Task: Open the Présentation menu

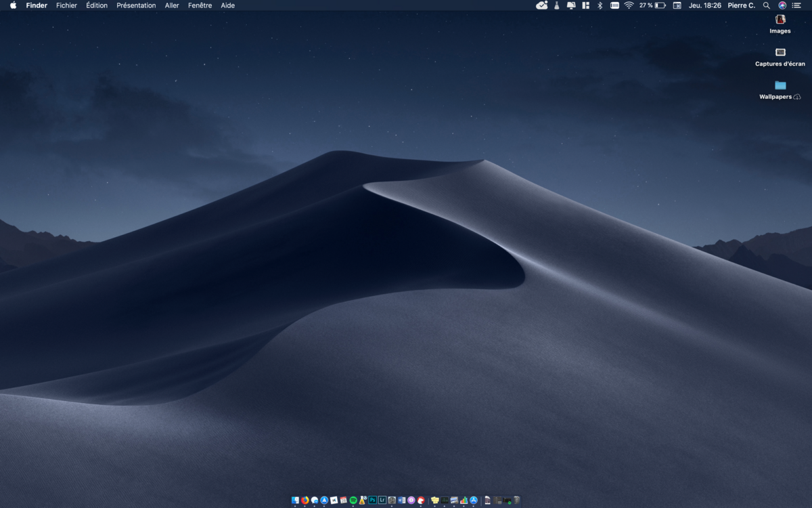Action: (x=136, y=5)
